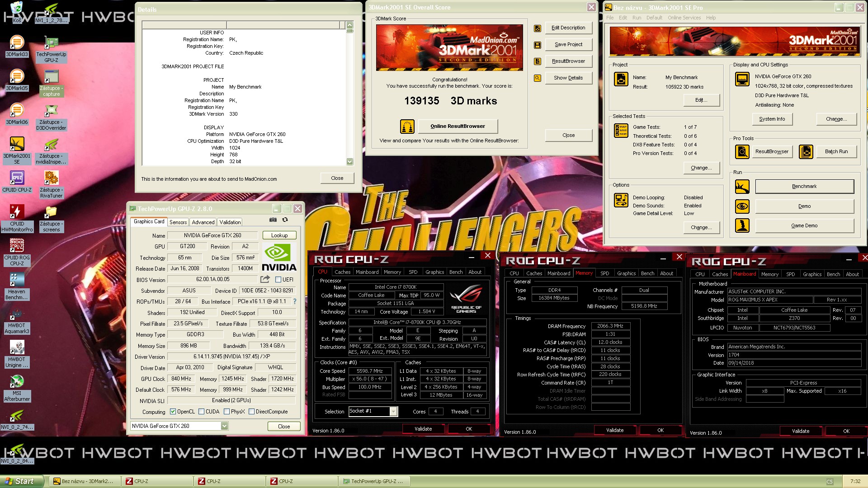Click the CS language indicator in tray
The image size is (868, 488).
point(830,482)
